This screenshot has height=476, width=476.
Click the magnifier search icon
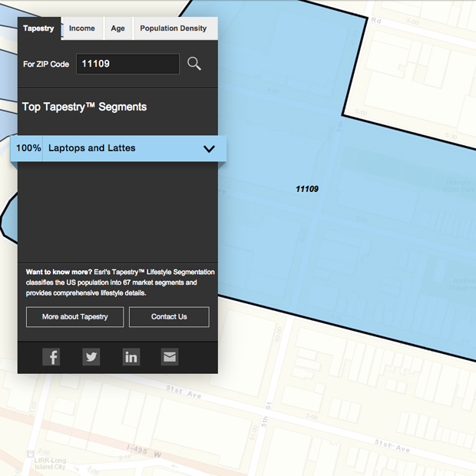point(194,64)
